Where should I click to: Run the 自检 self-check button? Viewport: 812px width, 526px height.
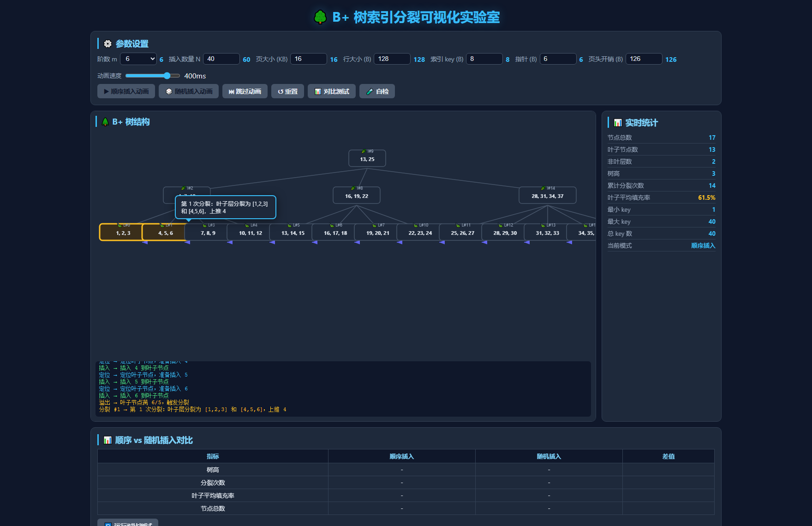(x=377, y=91)
